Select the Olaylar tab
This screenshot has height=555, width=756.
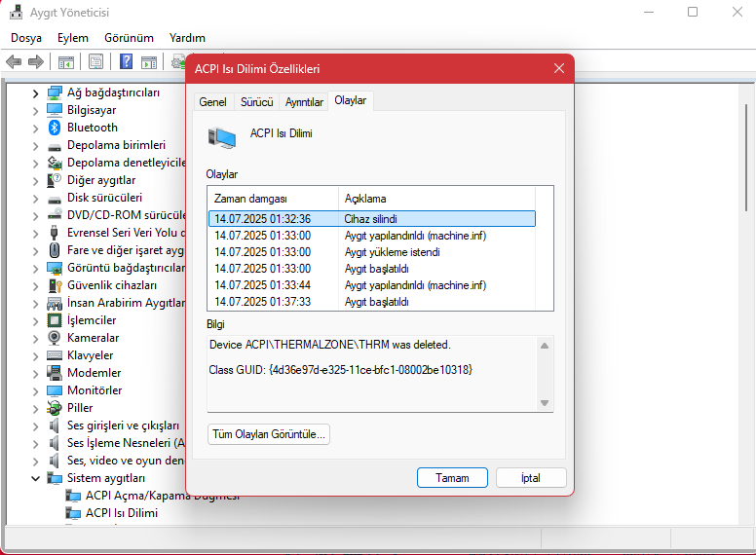pos(351,100)
